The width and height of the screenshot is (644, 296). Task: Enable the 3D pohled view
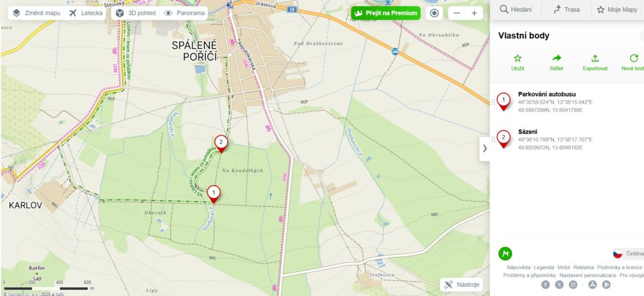pyautogui.click(x=136, y=13)
